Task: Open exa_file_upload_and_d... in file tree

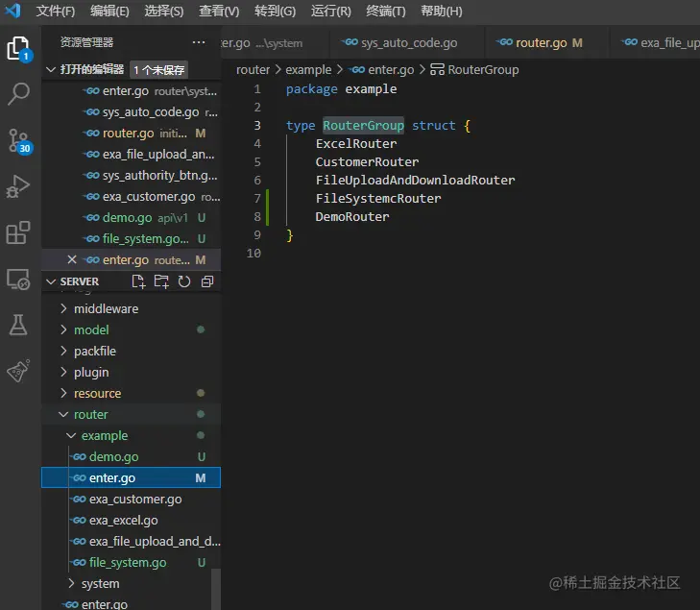Action: point(132,541)
